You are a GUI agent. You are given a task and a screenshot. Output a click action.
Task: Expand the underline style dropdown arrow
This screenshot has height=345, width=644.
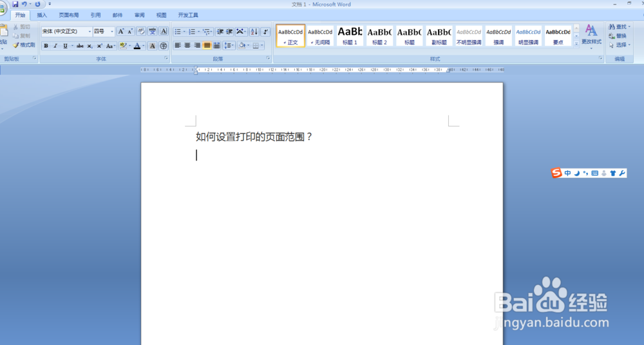pos(72,46)
